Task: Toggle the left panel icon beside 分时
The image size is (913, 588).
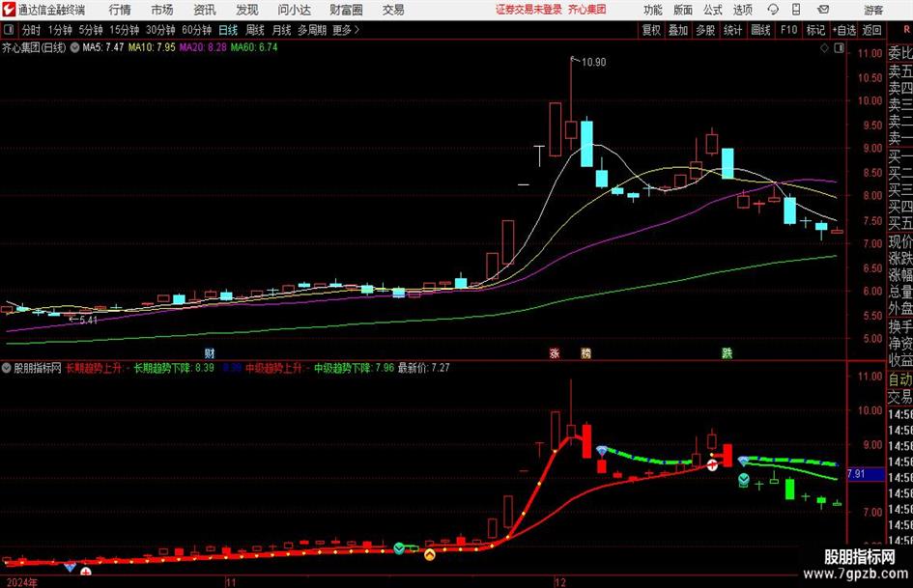Action: click(x=9, y=30)
